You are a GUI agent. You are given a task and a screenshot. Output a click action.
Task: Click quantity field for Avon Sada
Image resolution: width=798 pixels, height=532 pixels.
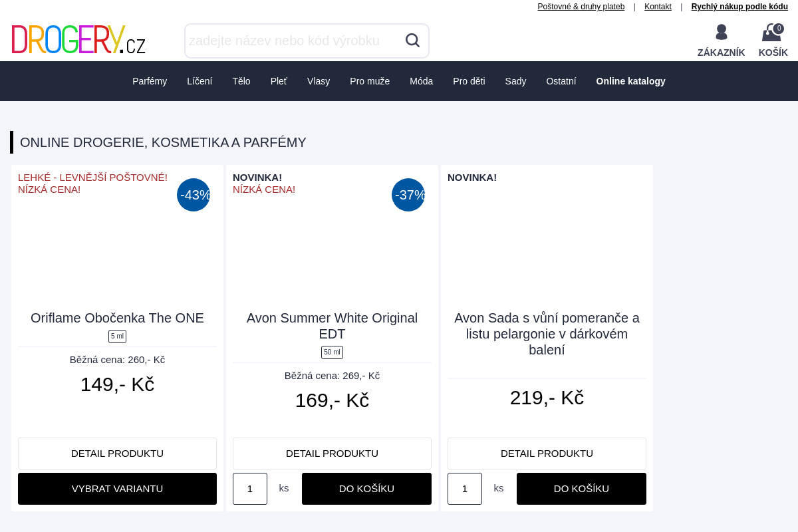click(x=465, y=489)
